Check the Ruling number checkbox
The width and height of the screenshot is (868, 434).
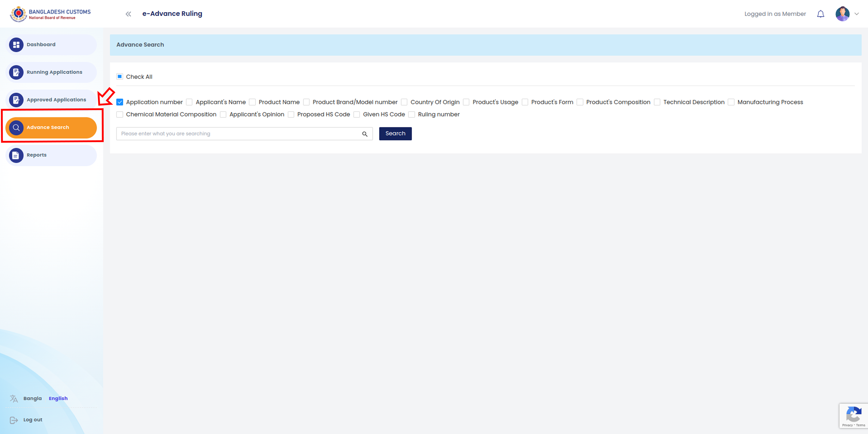[412, 114]
